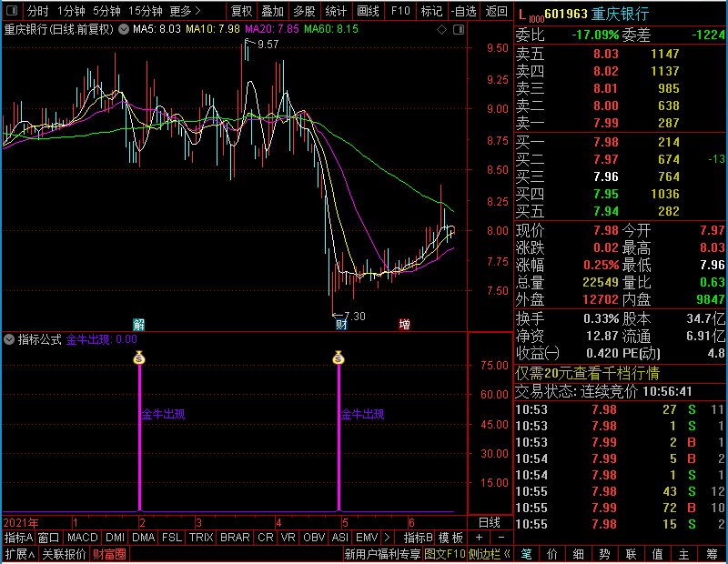Click the 多股 multi-stock button
The height and width of the screenshot is (564, 728).
[x=304, y=11]
